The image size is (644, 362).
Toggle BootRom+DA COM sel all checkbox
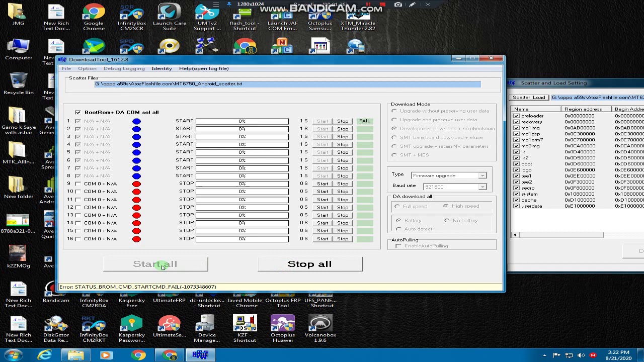78,112
